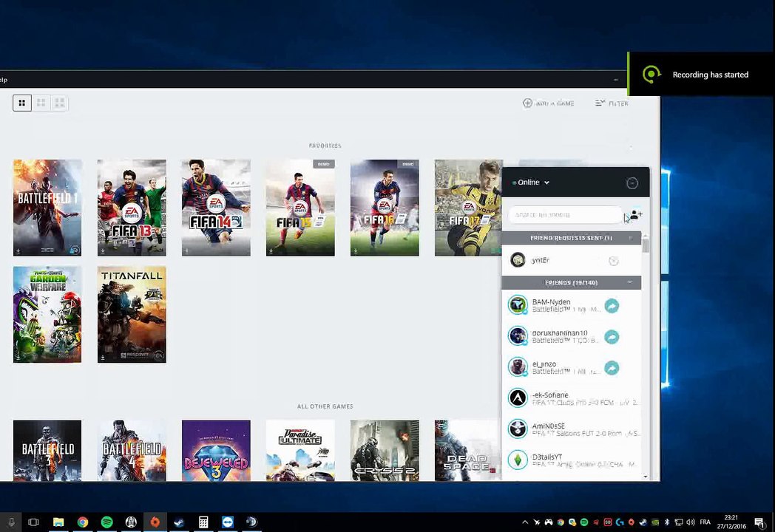Image resolution: width=775 pixels, height=532 pixels.
Task: Select the yntEr pending request
Action: (x=572, y=260)
